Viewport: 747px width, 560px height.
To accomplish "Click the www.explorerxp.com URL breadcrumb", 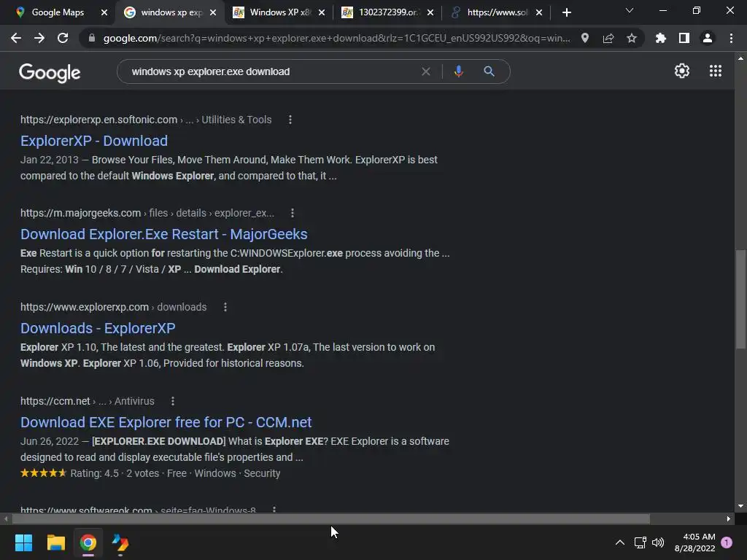I will coord(113,307).
